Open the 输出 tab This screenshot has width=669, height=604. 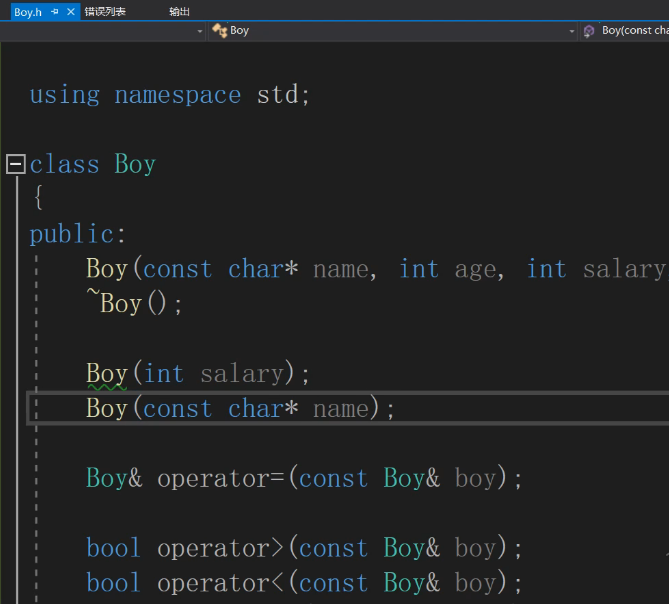(x=179, y=12)
